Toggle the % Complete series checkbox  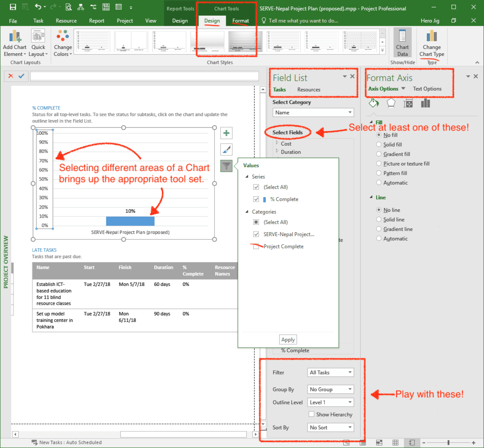pyautogui.click(x=256, y=199)
